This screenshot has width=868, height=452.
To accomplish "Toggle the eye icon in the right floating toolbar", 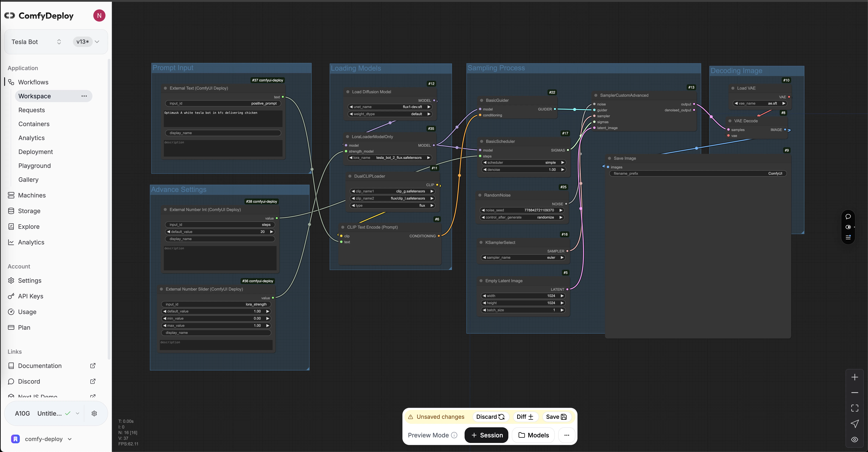I will click(x=849, y=227).
